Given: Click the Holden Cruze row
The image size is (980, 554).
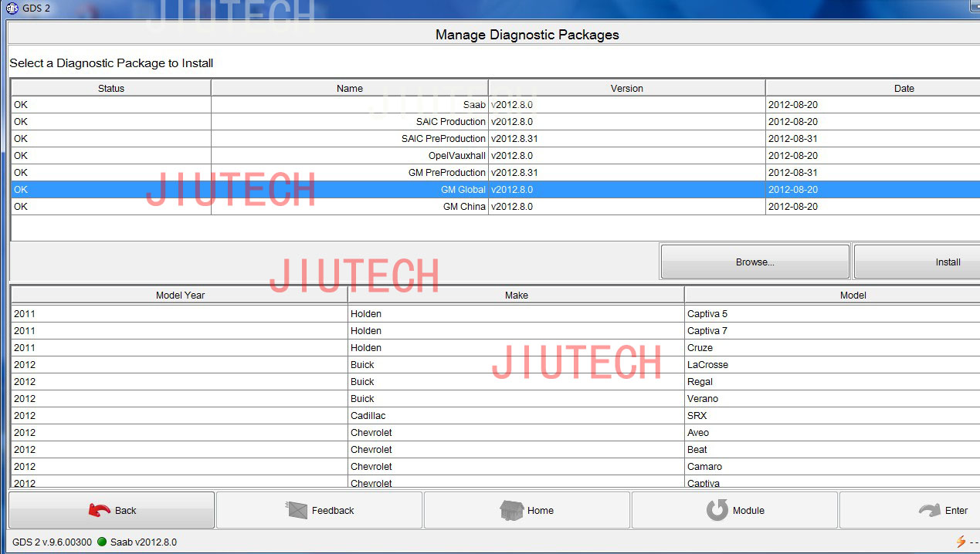Looking at the screenshot, I should click(495, 348).
